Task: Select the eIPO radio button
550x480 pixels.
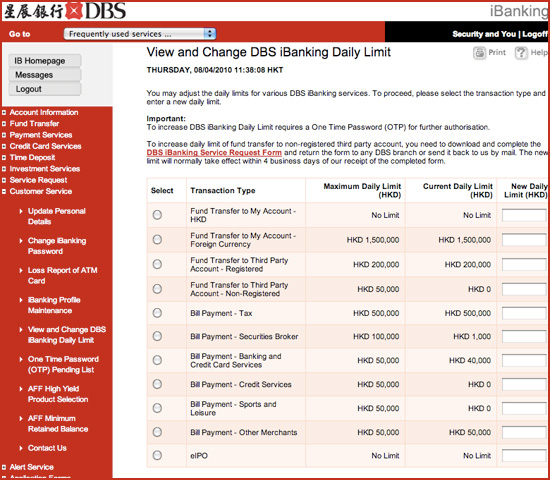Action: (157, 455)
